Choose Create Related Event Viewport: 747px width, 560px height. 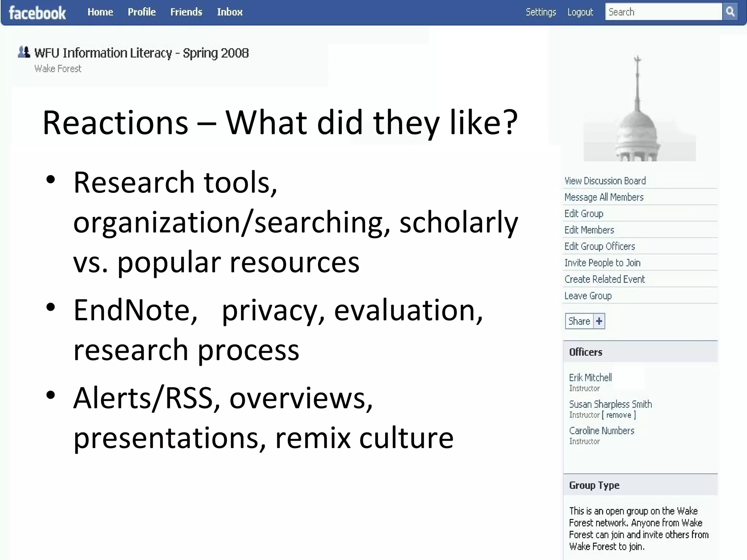604,279
